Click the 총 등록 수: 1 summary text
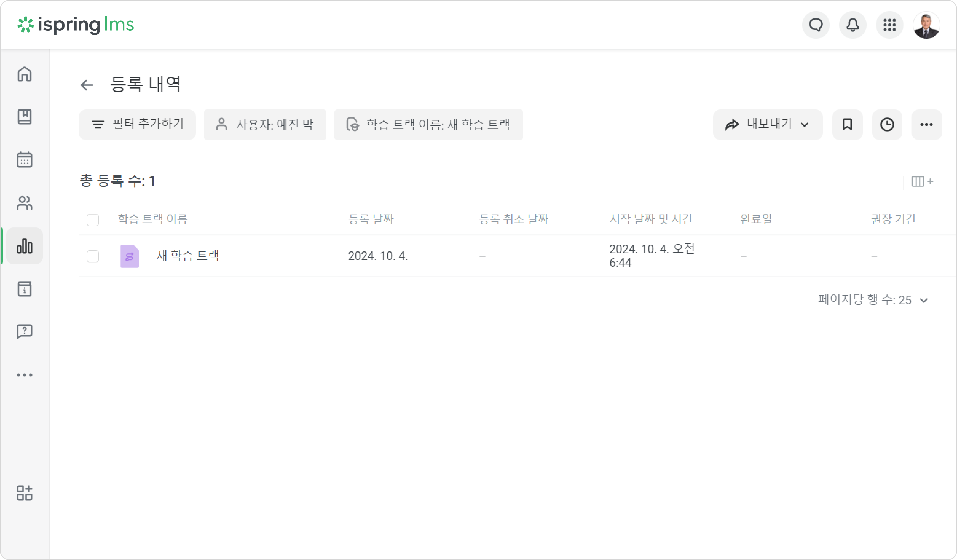Image resolution: width=957 pixels, height=560 pixels. tap(117, 181)
